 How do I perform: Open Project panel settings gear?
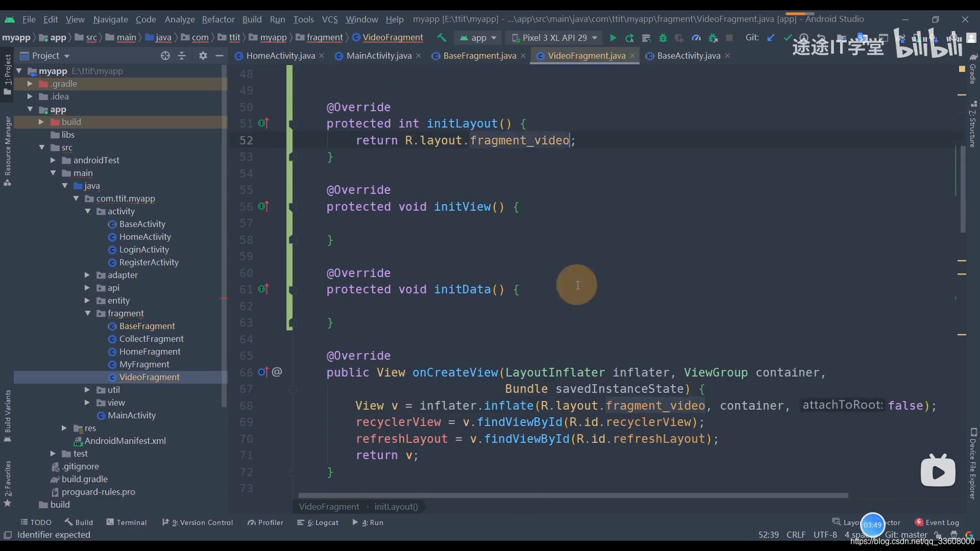203,56
